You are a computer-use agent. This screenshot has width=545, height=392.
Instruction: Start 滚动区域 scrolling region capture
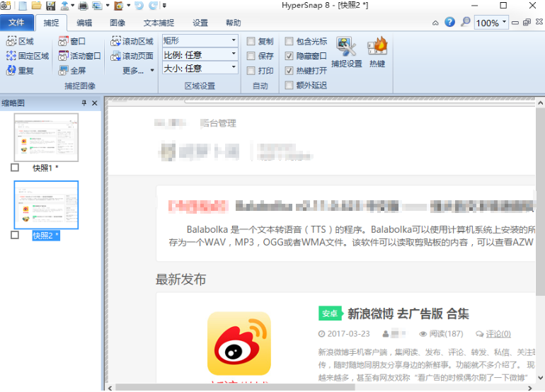pyautogui.click(x=132, y=42)
